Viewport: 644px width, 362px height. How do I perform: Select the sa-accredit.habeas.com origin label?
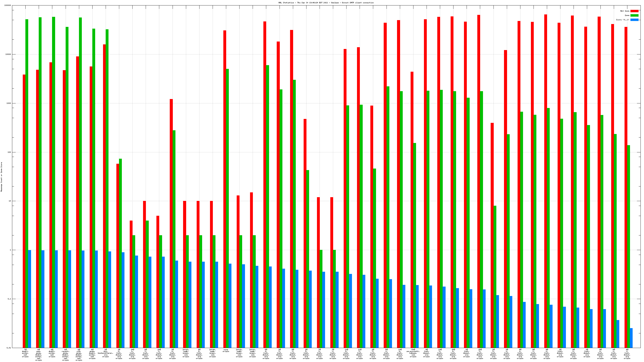pos(413,353)
